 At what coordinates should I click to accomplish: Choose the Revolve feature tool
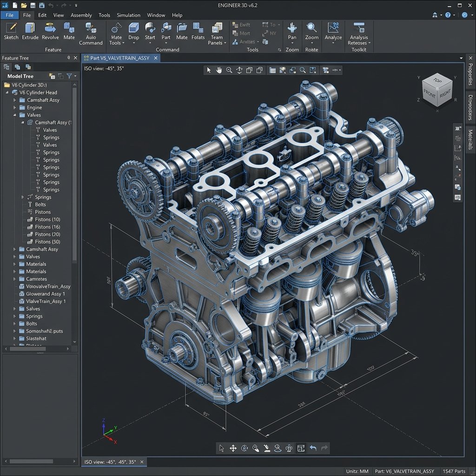tap(50, 31)
